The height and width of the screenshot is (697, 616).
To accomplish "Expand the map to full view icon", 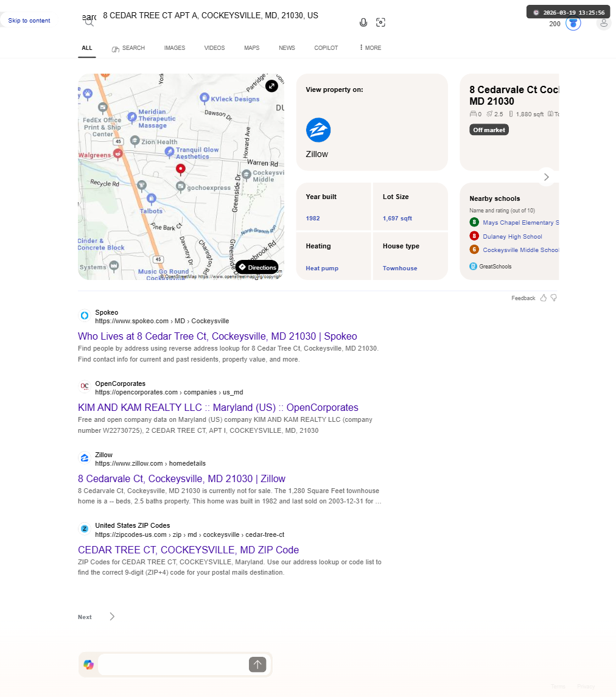I will pos(271,86).
